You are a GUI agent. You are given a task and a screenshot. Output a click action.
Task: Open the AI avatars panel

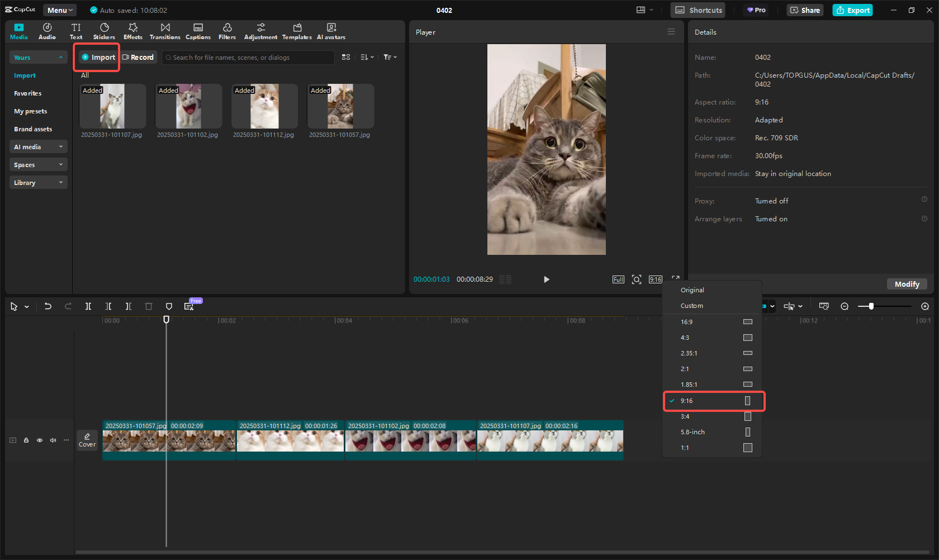click(x=331, y=31)
